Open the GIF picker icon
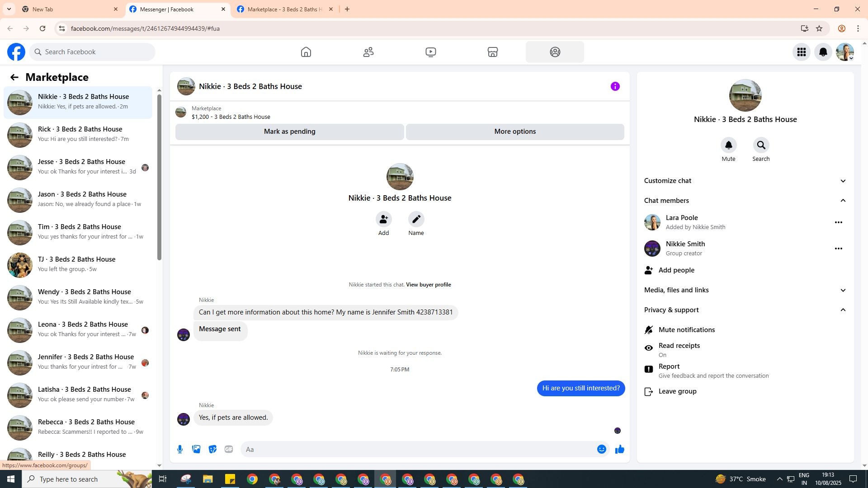Screen dimensions: 868x488 [x=229, y=449]
